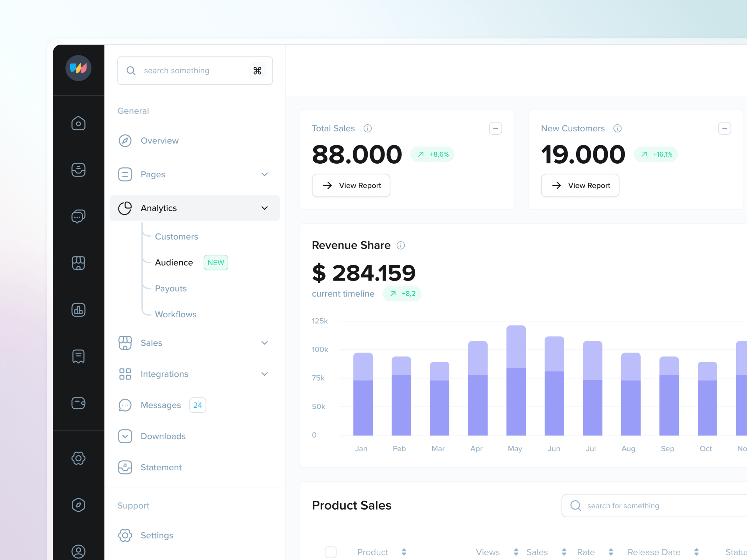747x560 pixels.
Task: Click the 24 badge beside Messages
Action: coord(198,405)
